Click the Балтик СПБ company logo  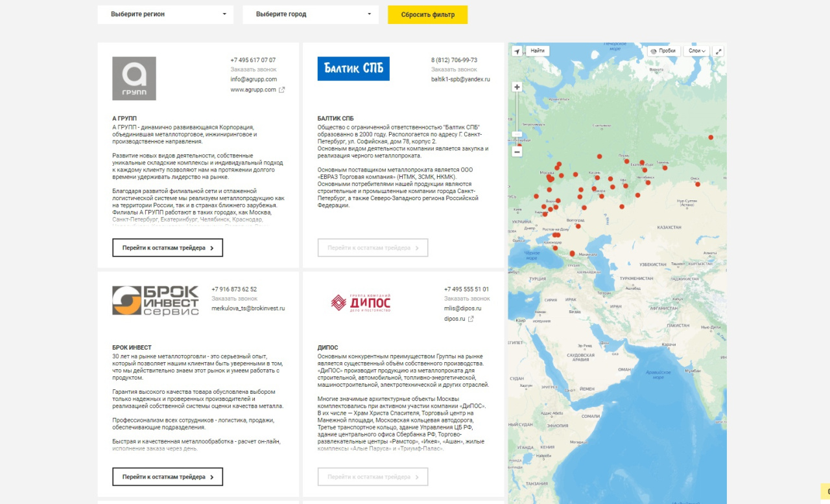(353, 69)
